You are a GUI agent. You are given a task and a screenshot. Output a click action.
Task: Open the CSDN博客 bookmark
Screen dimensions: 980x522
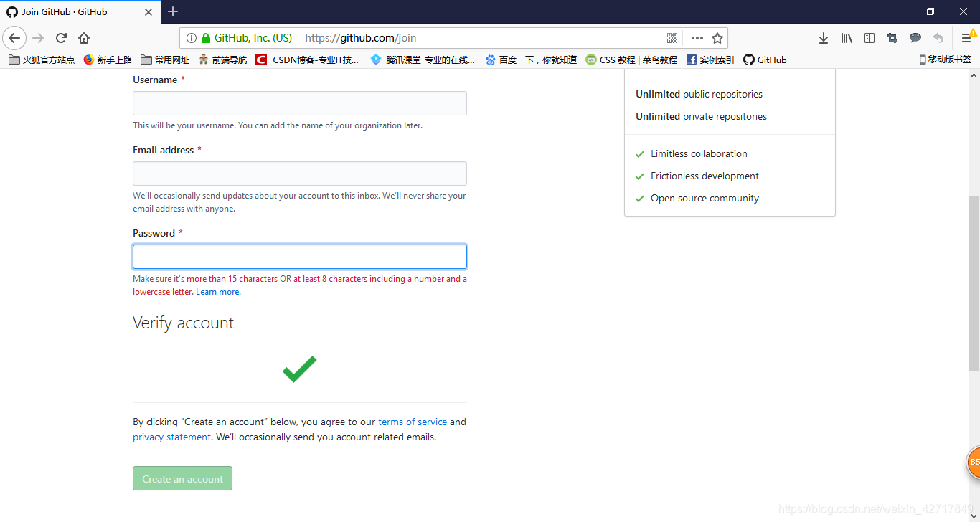(x=308, y=60)
